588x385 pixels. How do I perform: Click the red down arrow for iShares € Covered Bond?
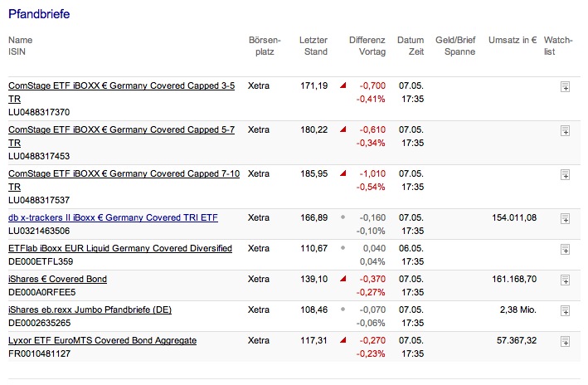coord(343,280)
